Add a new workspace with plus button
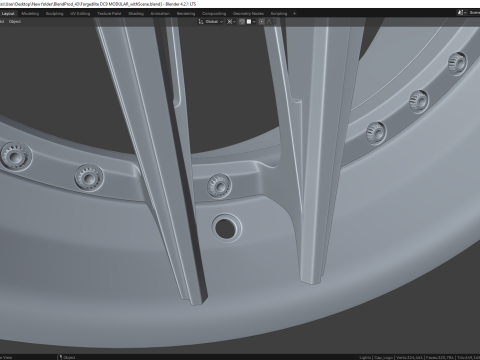Viewport: 480px width, 360px height. pos(294,14)
